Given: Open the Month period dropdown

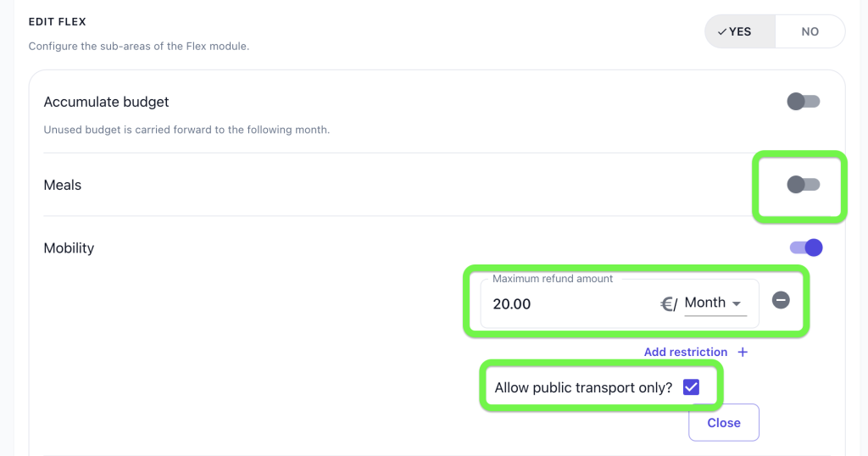Looking at the screenshot, I should pyautogui.click(x=715, y=303).
